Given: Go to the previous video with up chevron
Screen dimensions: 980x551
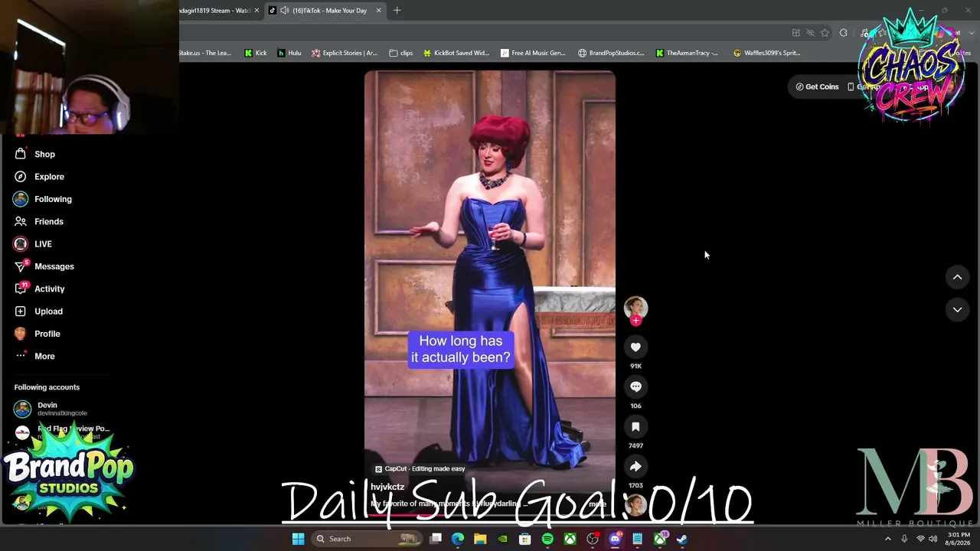Looking at the screenshot, I should tap(957, 277).
